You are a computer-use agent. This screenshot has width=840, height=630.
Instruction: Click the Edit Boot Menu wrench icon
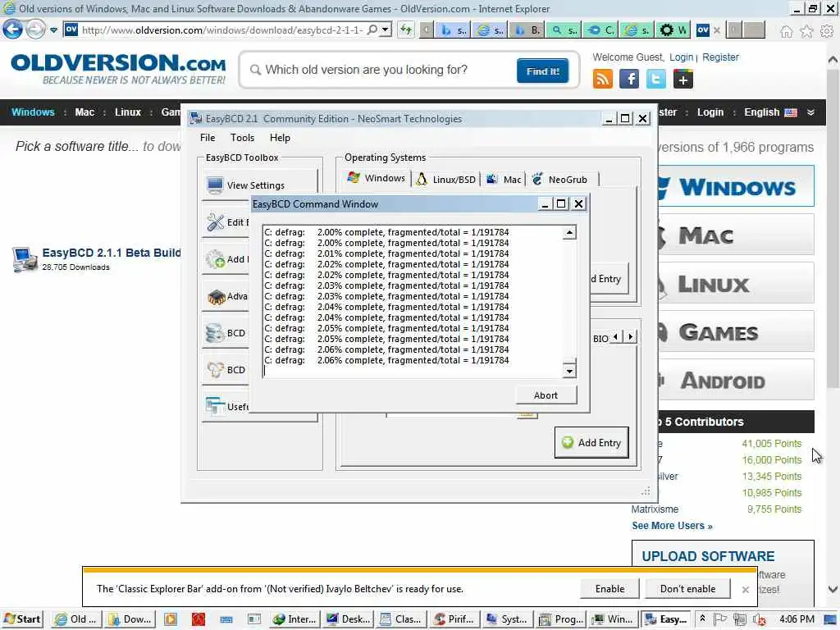coord(216,221)
